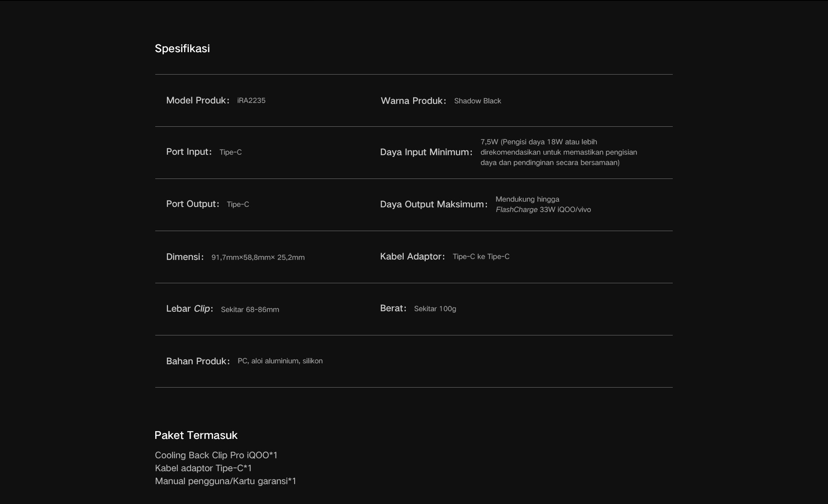Screen dimensions: 828x504
Task: Click the Paket Termasuk heading
Action: tap(196, 435)
